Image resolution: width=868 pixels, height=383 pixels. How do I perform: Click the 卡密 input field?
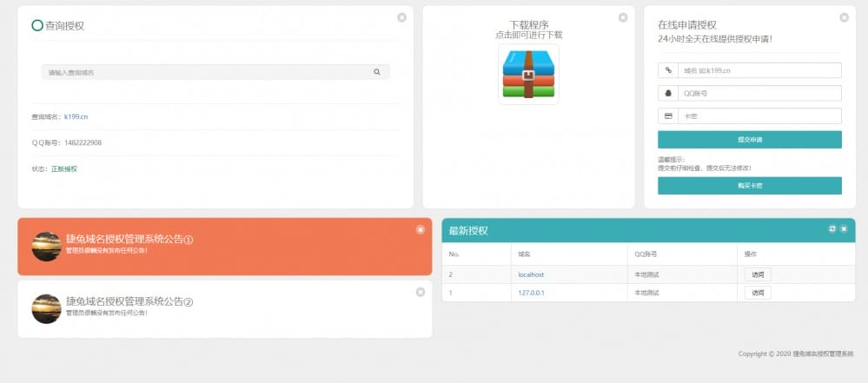click(759, 116)
